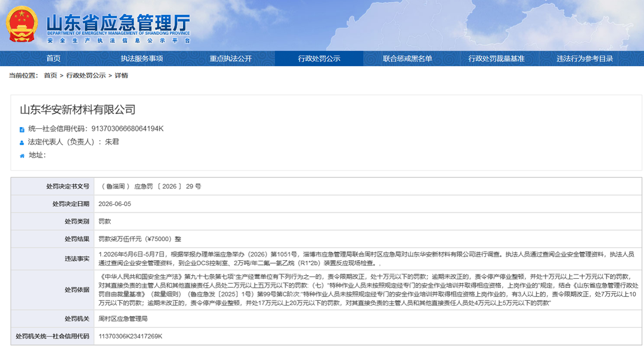
Task: Click the 违法事实 row label
Action: 77,258
